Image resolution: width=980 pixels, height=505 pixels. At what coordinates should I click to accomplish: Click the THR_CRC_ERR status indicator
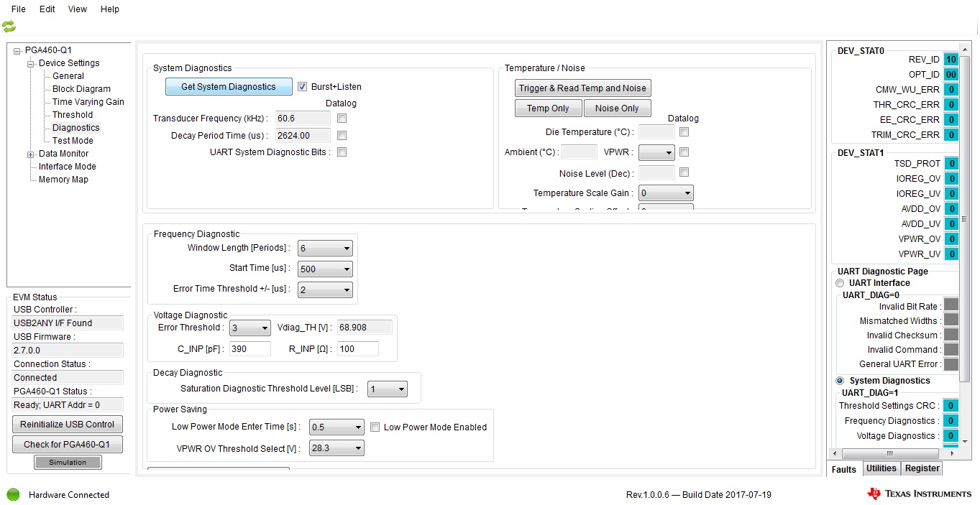[951, 105]
